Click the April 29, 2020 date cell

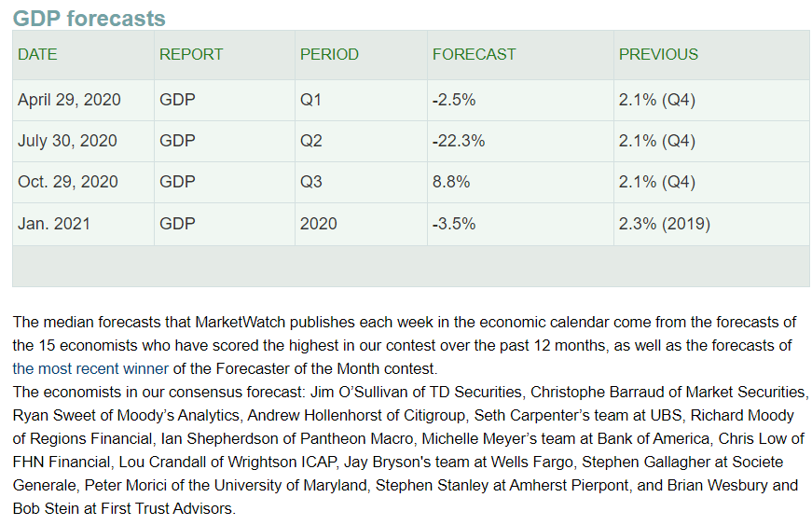pyautogui.click(x=83, y=100)
